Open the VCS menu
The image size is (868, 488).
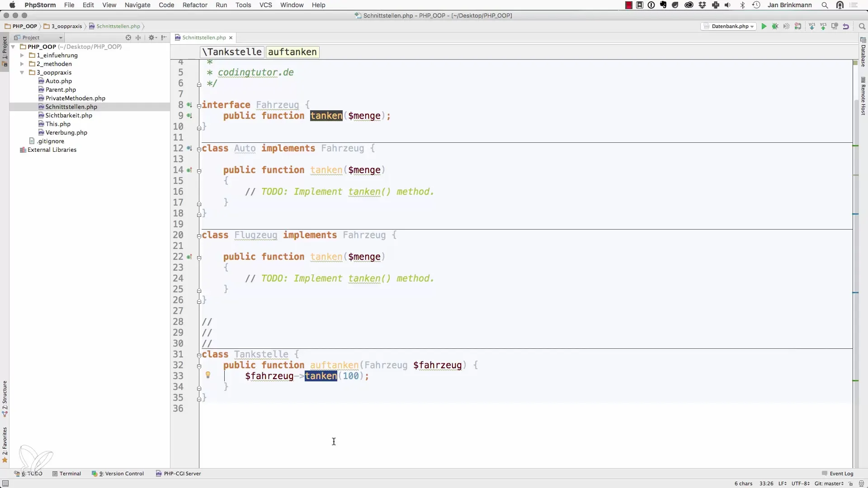coord(265,5)
